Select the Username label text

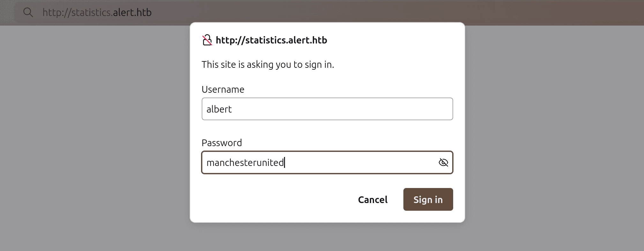[x=222, y=90]
